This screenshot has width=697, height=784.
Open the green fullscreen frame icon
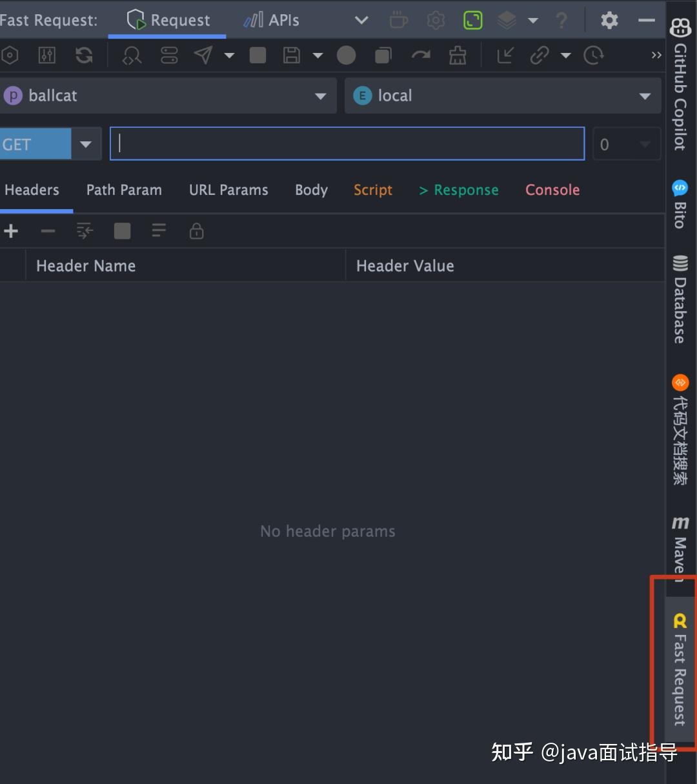473,21
